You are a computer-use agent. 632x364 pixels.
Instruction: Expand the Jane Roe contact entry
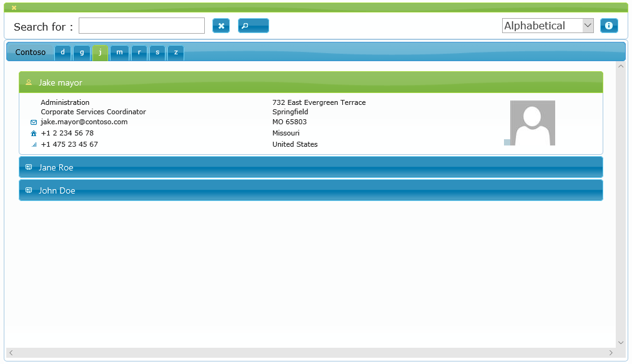tap(312, 167)
